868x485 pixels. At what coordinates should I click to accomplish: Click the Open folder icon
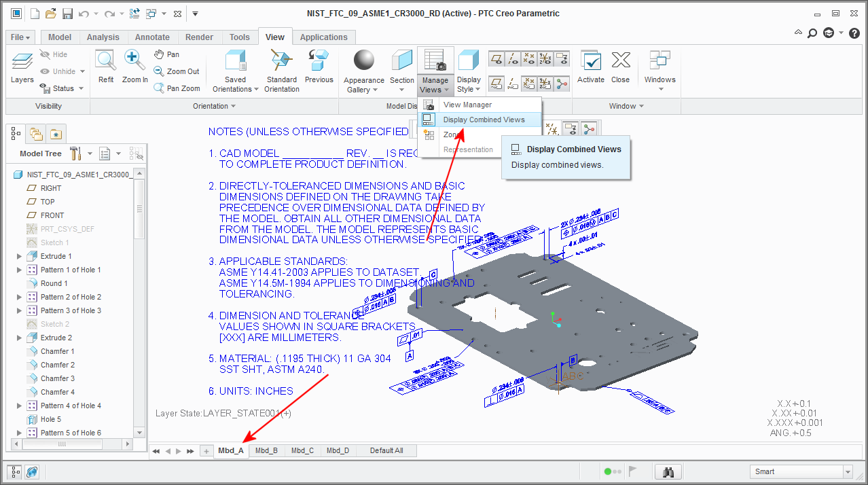[51, 13]
